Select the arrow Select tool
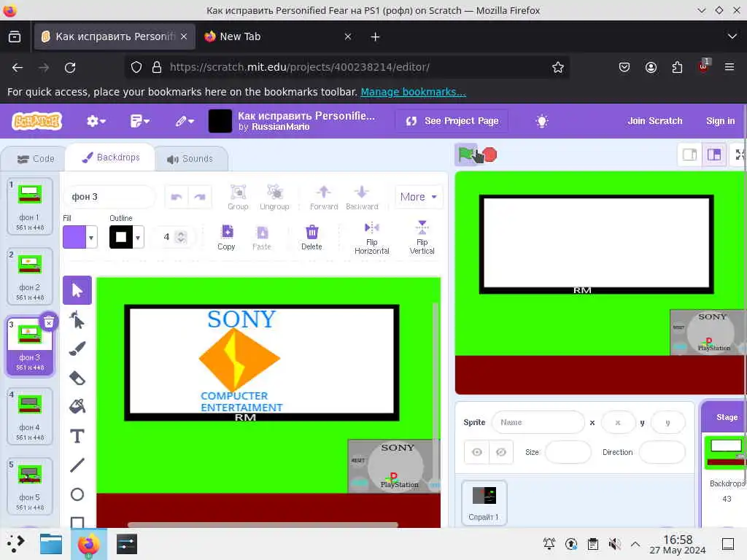Viewport: 747px width, 560px height. tap(77, 290)
